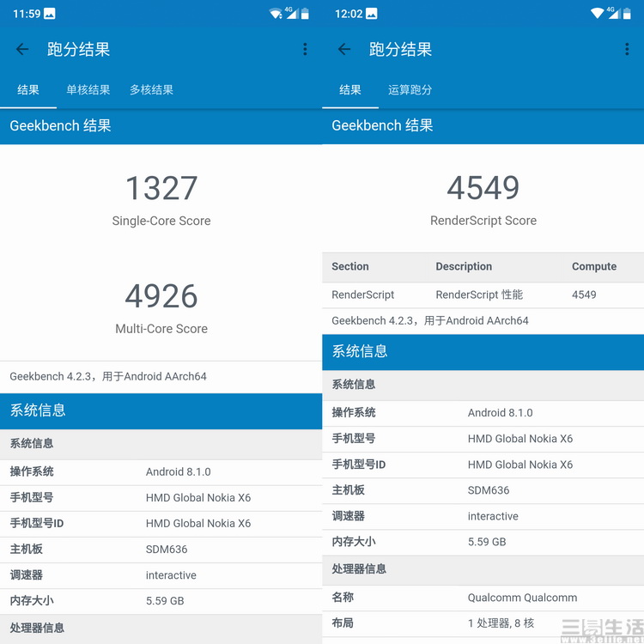Tap 跑分结果 title on left screen
Viewport: 644px width, 644px height.
point(78,49)
